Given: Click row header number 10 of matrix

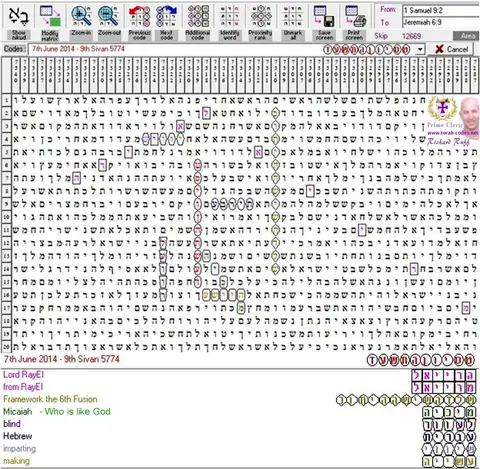Looking at the screenshot, I should tap(6, 217).
